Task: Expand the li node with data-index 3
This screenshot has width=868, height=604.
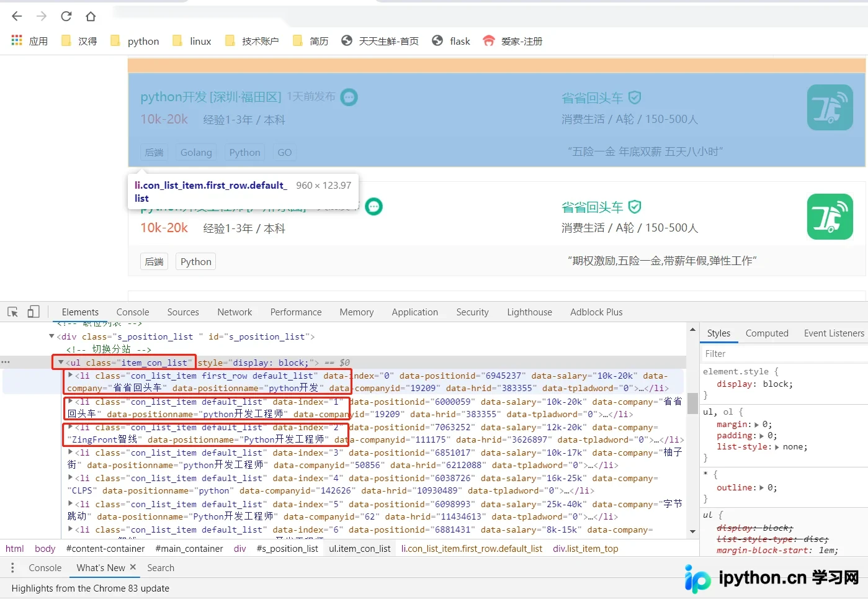Action: click(71, 453)
